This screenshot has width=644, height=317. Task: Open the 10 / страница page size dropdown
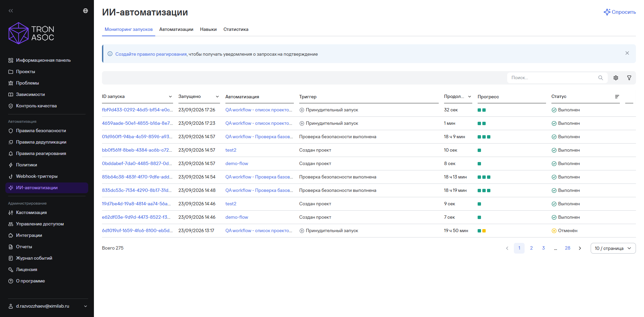[613, 248]
